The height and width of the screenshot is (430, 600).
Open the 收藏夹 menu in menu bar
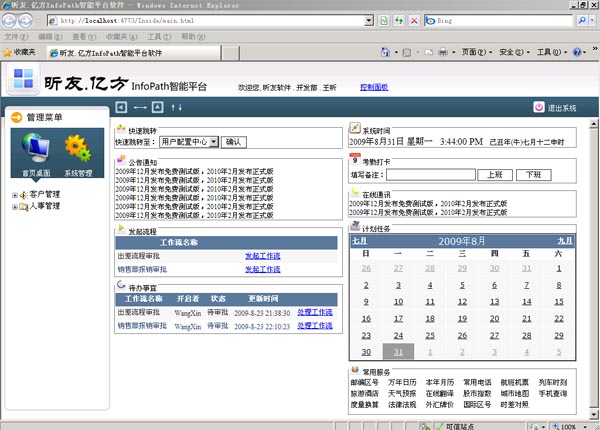click(121, 37)
